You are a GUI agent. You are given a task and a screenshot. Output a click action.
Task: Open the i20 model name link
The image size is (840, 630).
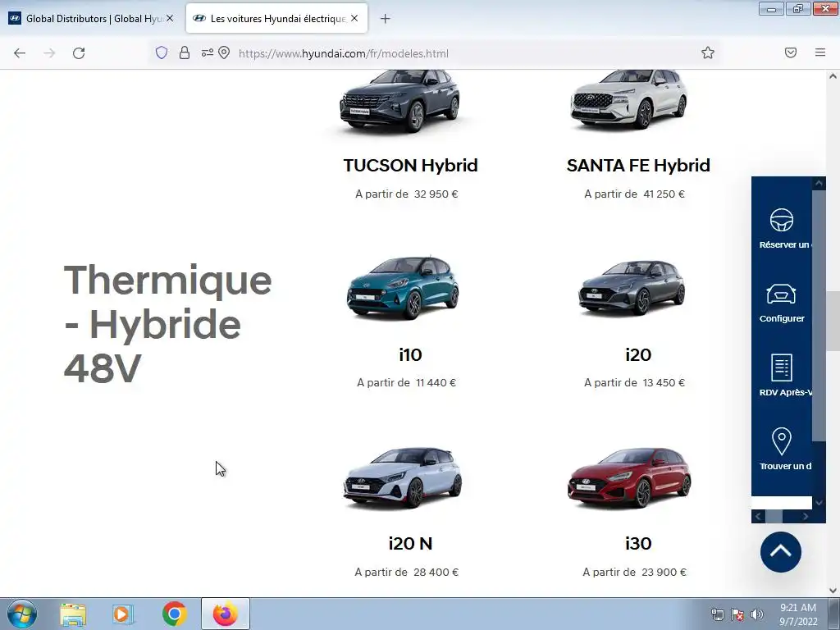[638, 354]
